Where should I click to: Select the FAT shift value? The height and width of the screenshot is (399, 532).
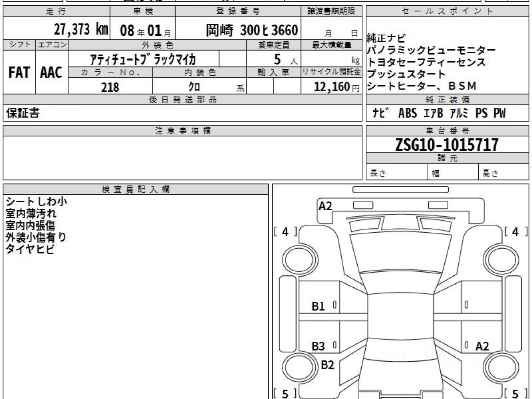(19, 73)
